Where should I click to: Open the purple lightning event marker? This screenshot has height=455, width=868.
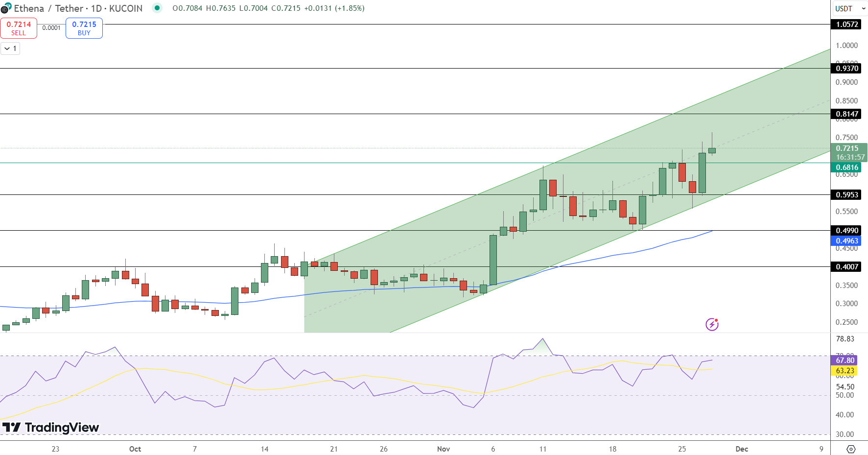[x=712, y=324]
